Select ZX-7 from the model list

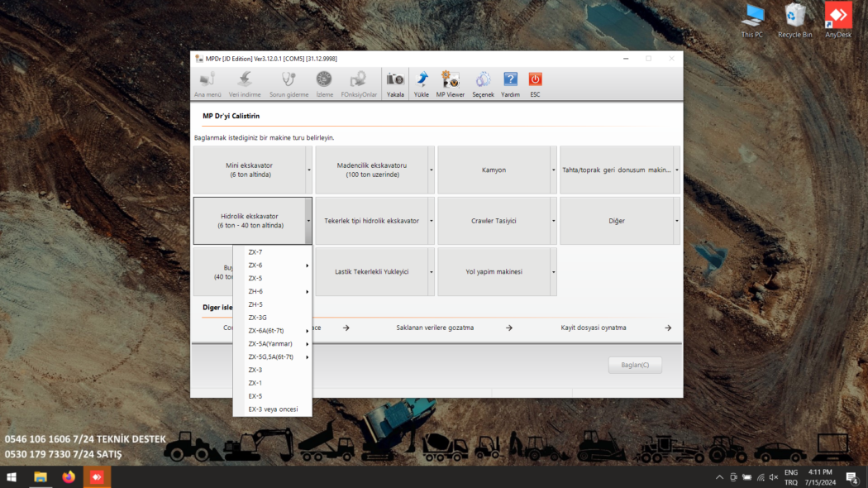pyautogui.click(x=255, y=252)
